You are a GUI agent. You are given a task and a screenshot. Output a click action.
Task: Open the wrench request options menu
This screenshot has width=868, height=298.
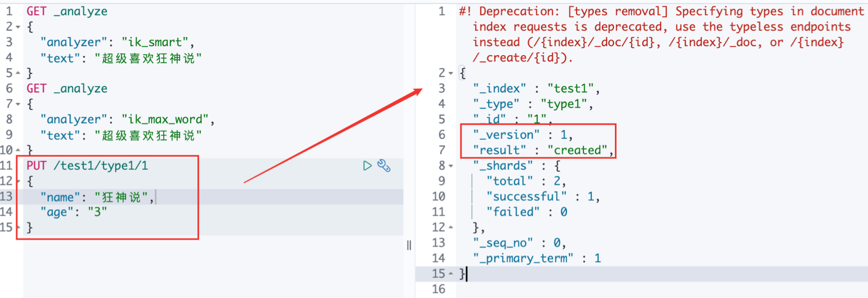coord(384,166)
